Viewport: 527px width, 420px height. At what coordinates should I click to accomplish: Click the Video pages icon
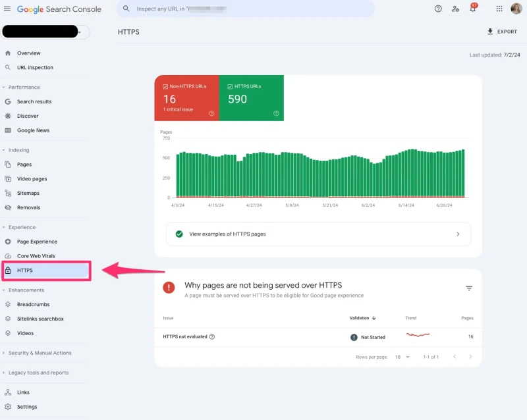tap(8, 179)
